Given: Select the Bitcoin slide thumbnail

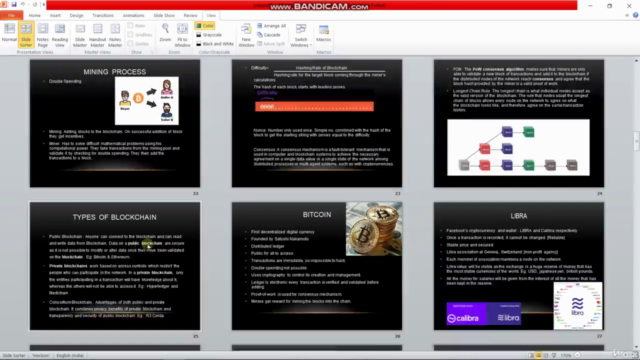Looking at the screenshot, I should point(317,266).
